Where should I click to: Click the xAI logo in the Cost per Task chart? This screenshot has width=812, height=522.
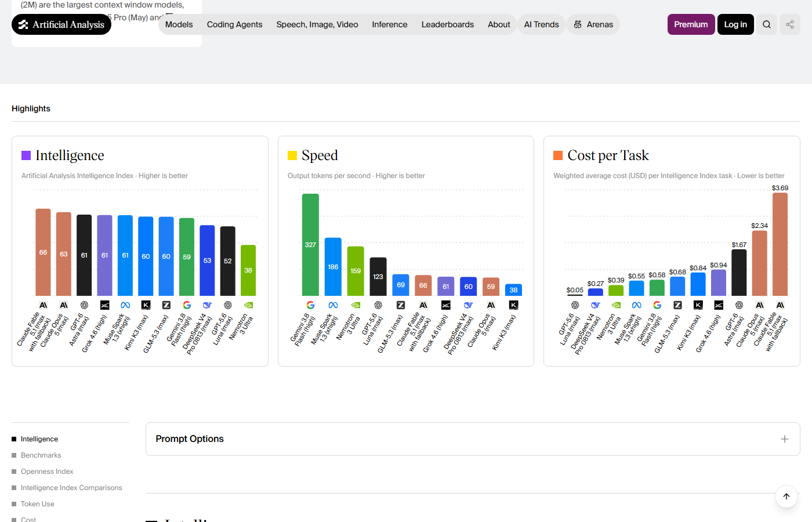point(719,305)
